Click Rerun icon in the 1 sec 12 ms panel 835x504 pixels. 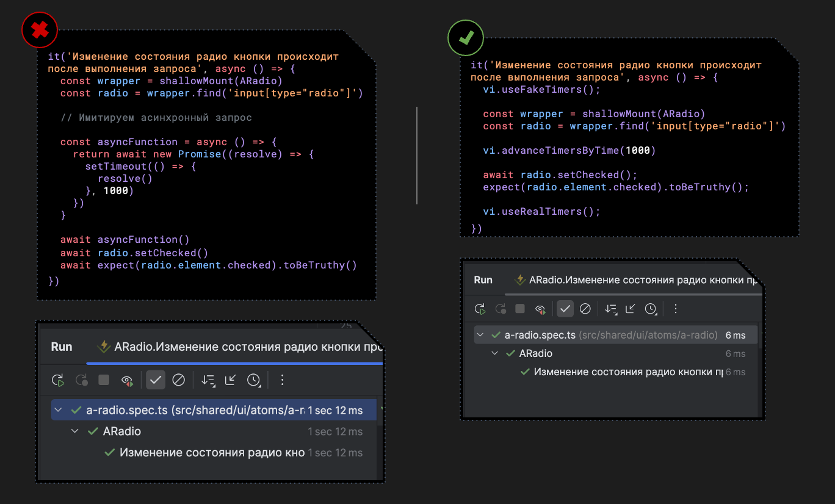coord(58,381)
